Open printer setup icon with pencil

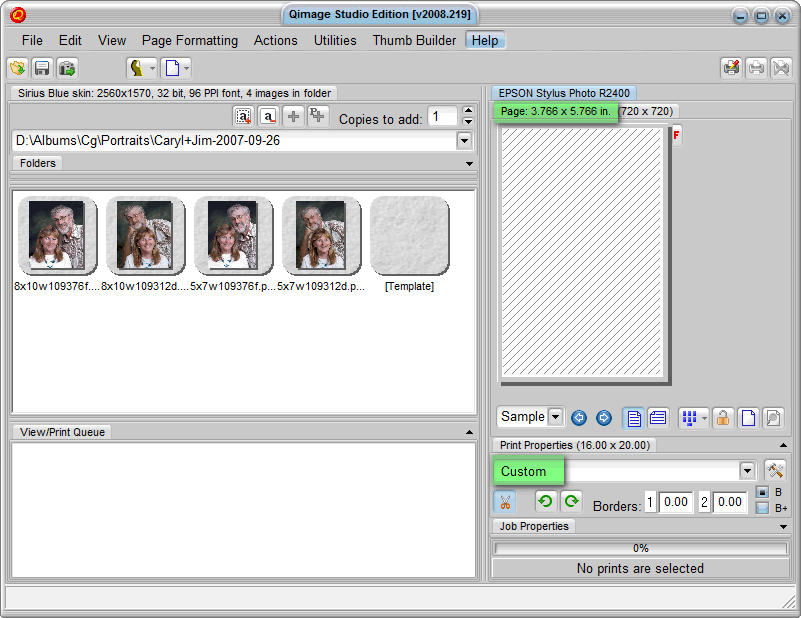coord(732,68)
